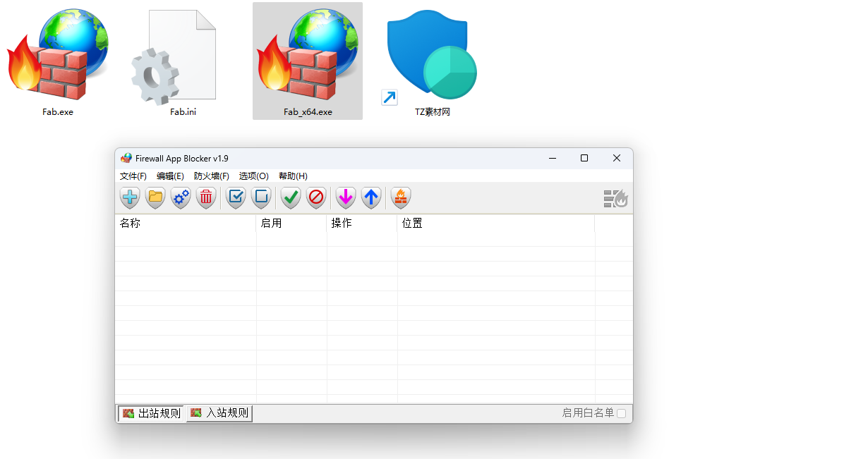
Task: Click the check selected box icon
Action: click(236, 198)
